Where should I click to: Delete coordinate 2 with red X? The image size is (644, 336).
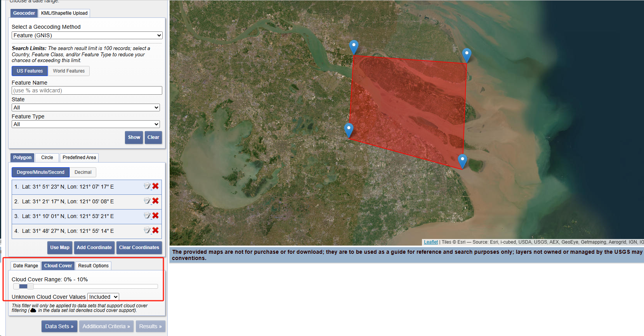pyautogui.click(x=155, y=201)
